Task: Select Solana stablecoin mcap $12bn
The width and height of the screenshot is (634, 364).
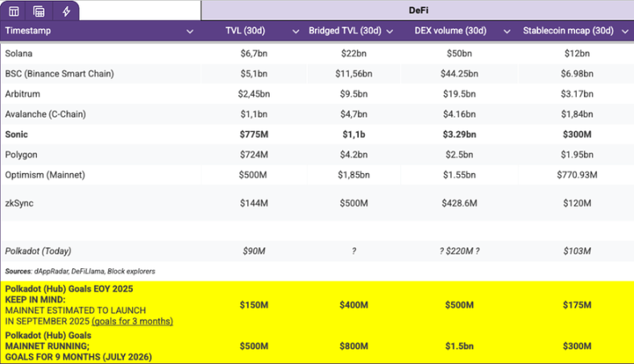Action: coord(577,53)
